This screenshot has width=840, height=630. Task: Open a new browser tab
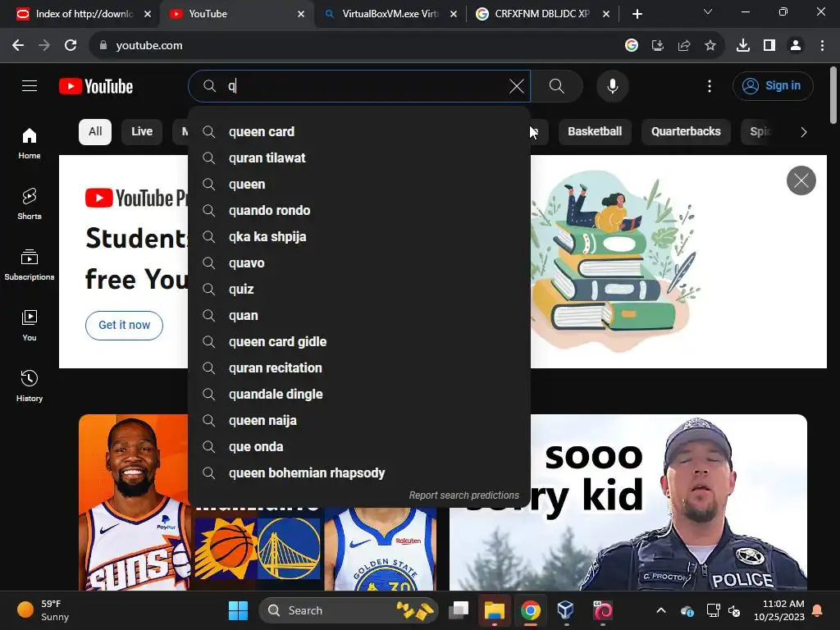[637, 14]
